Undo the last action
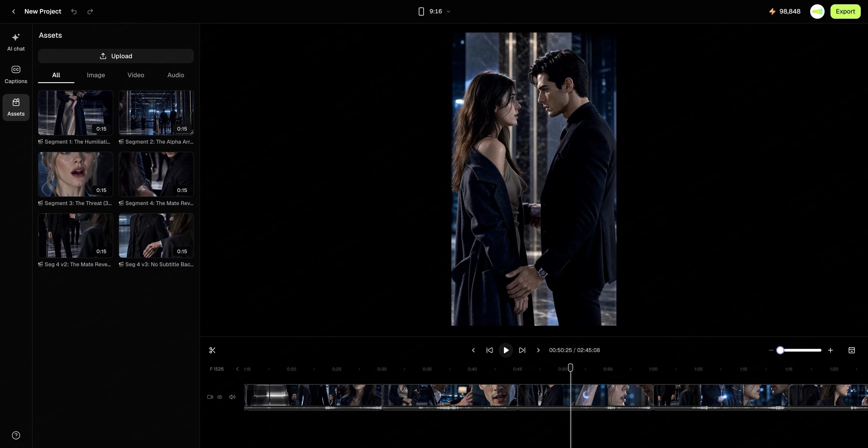Image resolution: width=868 pixels, height=448 pixels. coord(74,12)
